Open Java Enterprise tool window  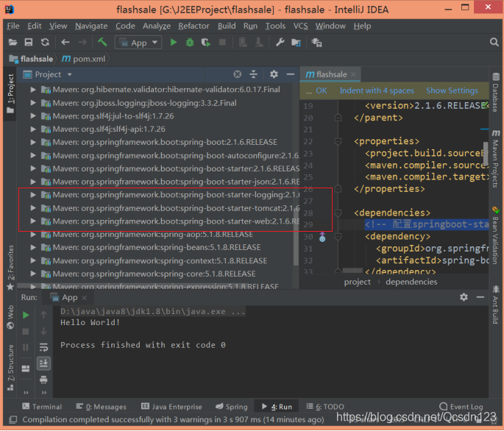[171, 407]
